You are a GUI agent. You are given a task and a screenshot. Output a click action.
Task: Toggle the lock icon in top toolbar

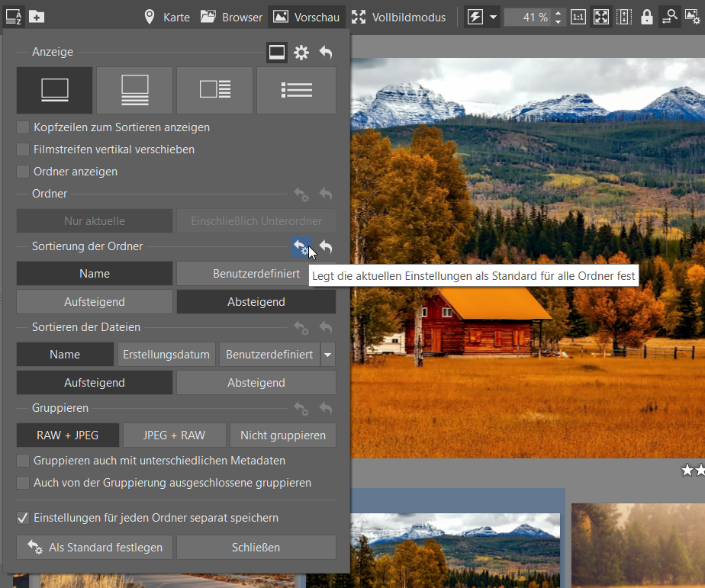pos(647,17)
